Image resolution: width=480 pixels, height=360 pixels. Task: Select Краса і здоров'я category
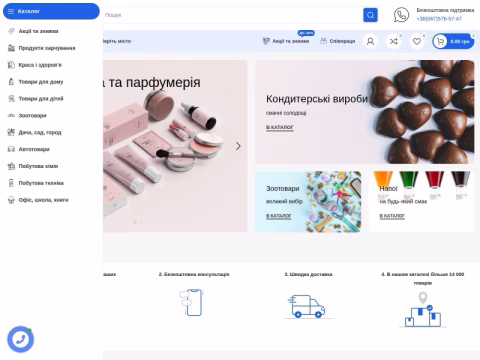coord(40,65)
